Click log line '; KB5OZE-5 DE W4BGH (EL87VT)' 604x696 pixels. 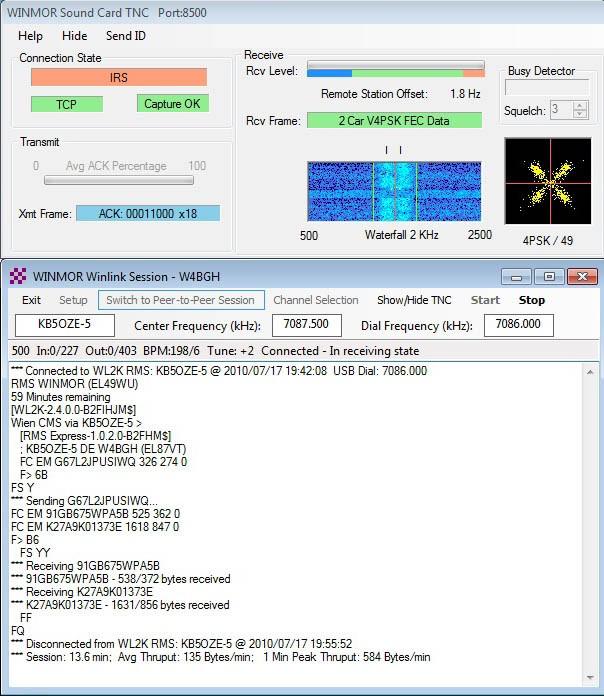click(x=103, y=449)
